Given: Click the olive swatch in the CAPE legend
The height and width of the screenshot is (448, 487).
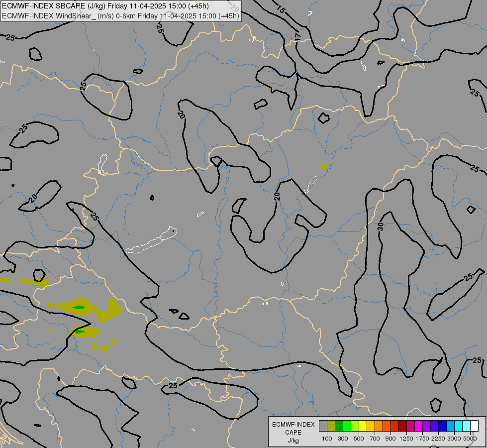Looking at the screenshot, I should click(x=331, y=426).
